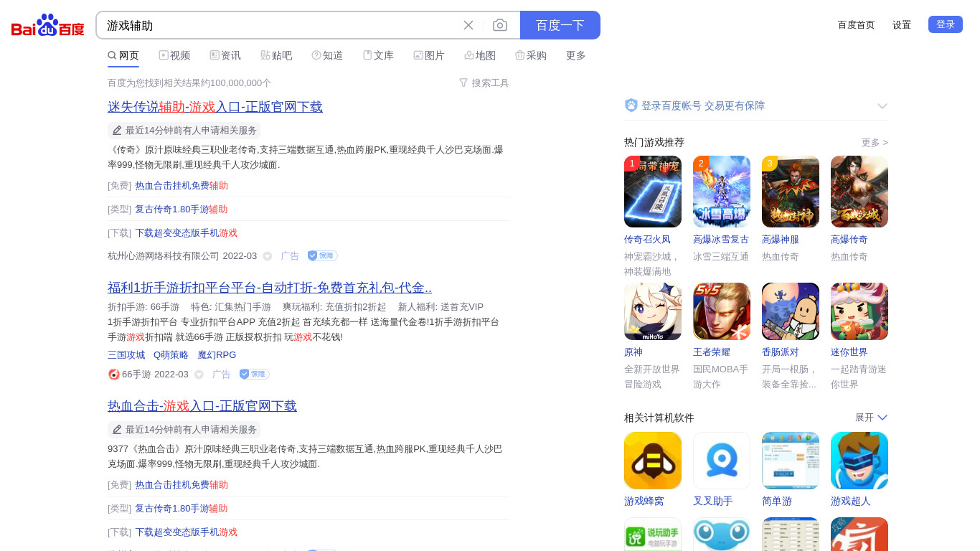Open 原神 game icon

click(653, 311)
